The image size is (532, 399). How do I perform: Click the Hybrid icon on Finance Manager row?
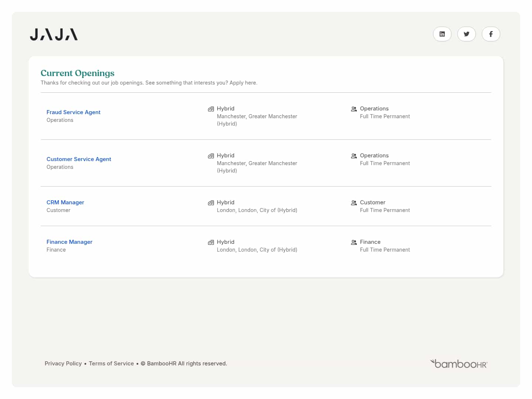pos(211,242)
